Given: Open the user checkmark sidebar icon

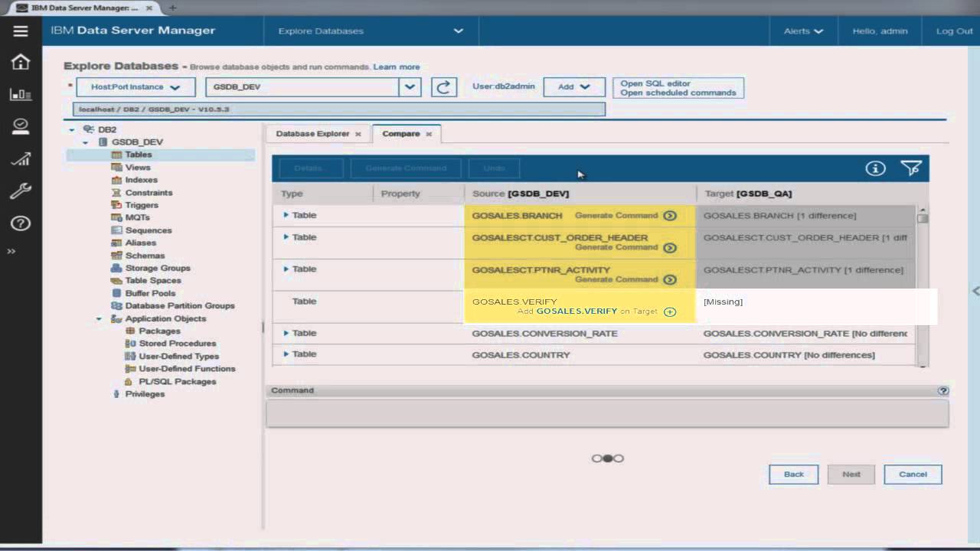Looking at the screenshot, I should point(21,127).
